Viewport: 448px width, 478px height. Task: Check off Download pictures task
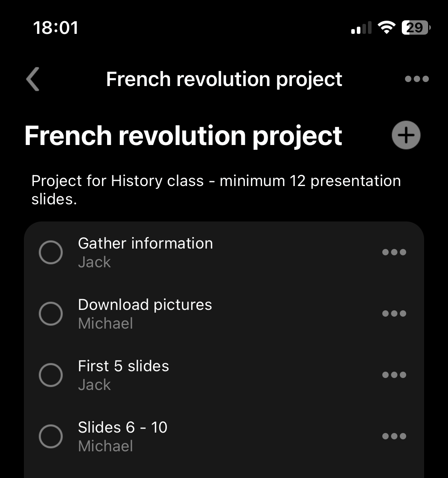point(51,313)
